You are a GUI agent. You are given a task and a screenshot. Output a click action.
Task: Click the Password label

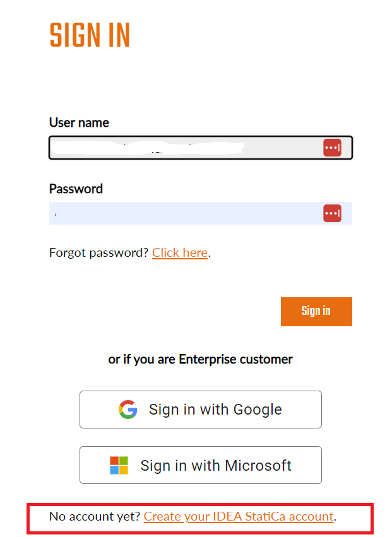[76, 189]
